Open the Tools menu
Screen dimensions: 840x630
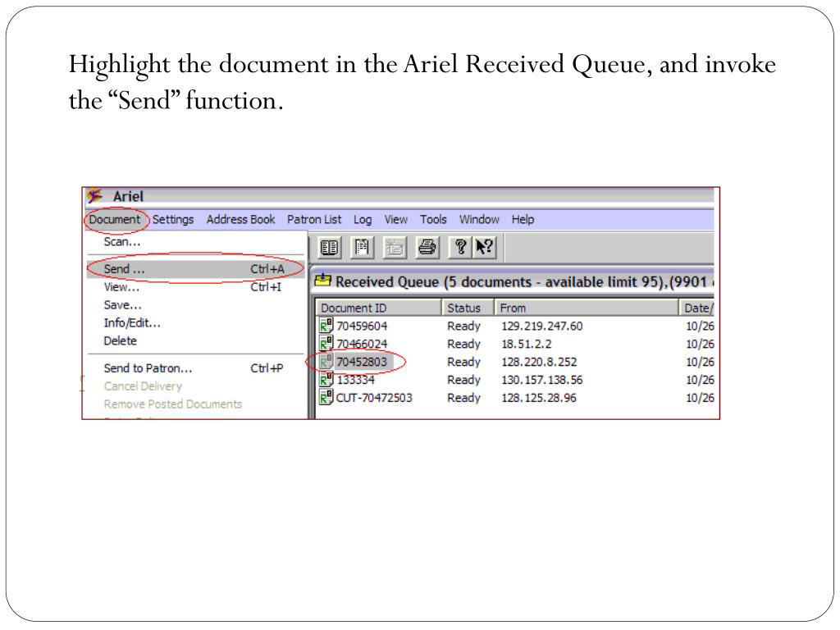point(433,220)
